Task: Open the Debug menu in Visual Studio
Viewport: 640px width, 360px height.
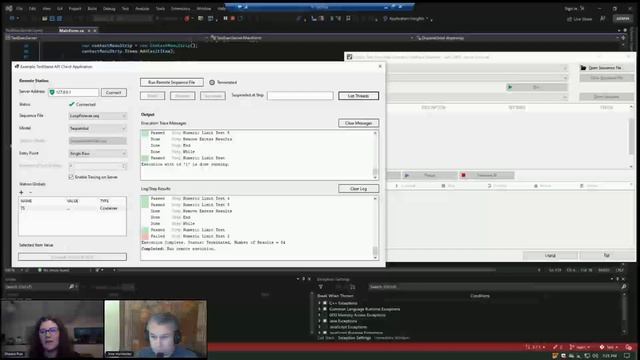Action: [x=109, y=8]
